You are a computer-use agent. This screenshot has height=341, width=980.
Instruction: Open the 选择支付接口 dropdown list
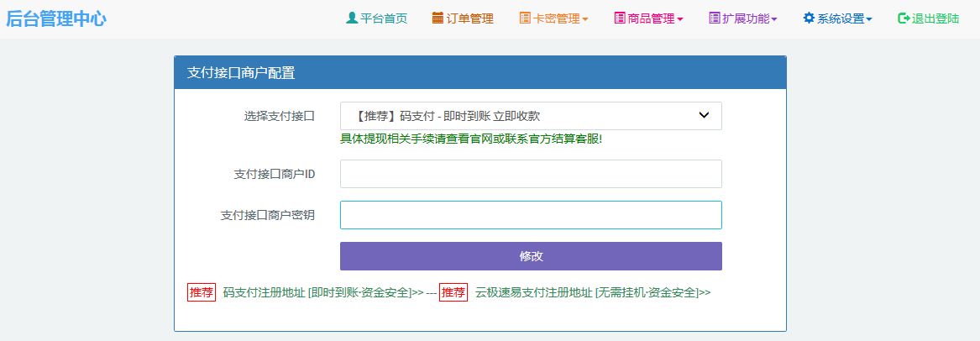pyautogui.click(x=531, y=116)
